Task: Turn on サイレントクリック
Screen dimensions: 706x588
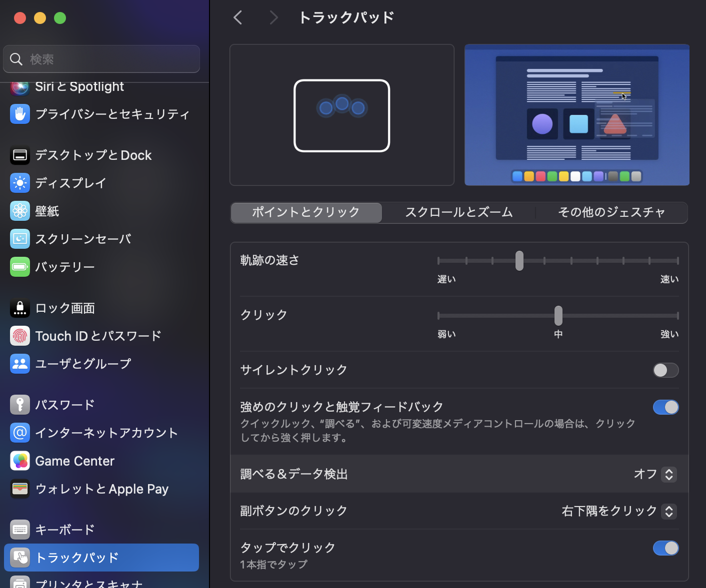Action: point(665,370)
